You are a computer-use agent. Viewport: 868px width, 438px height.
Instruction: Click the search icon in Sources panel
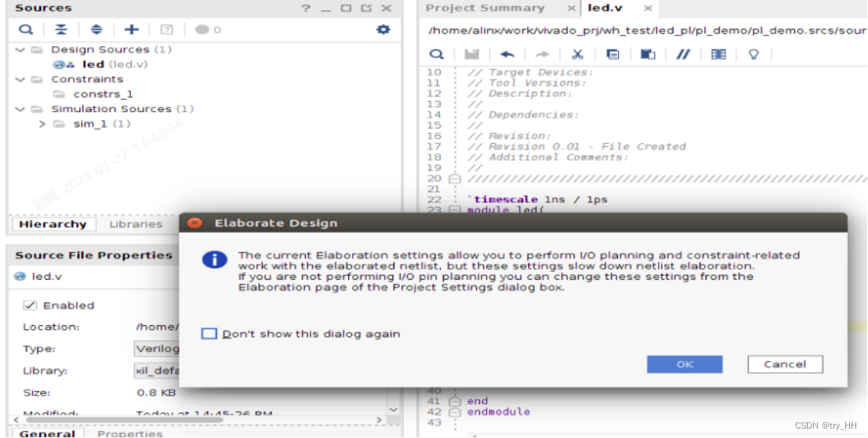point(25,29)
